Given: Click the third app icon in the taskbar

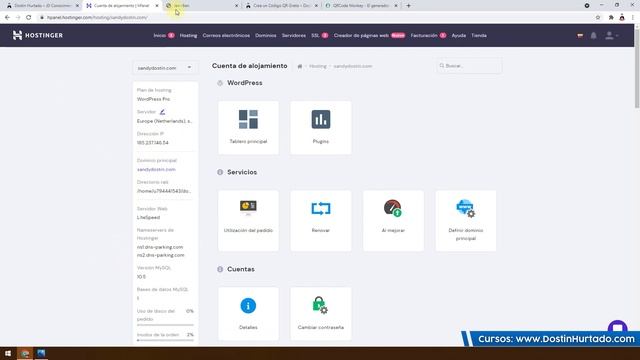Looking at the screenshot, I should point(41,353).
